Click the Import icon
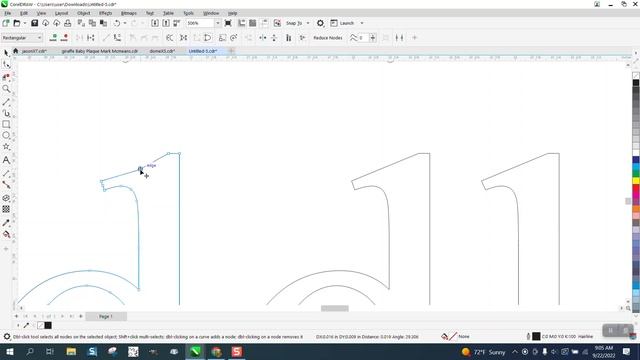 tap(155, 23)
